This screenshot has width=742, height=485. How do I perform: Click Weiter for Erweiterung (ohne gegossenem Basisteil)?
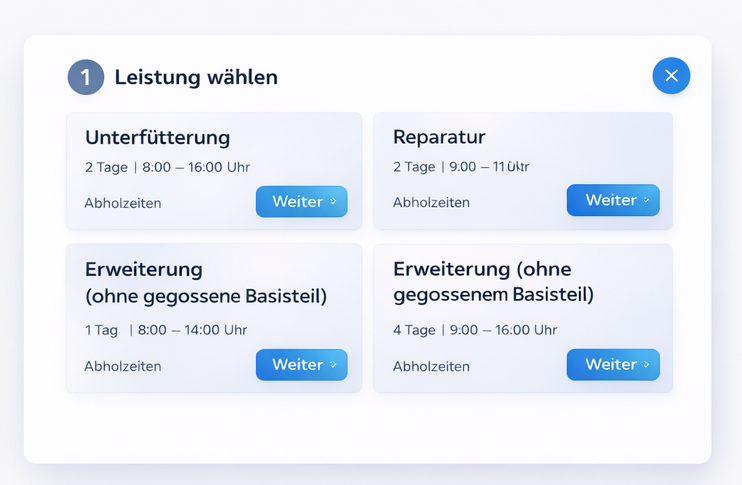pyautogui.click(x=613, y=364)
